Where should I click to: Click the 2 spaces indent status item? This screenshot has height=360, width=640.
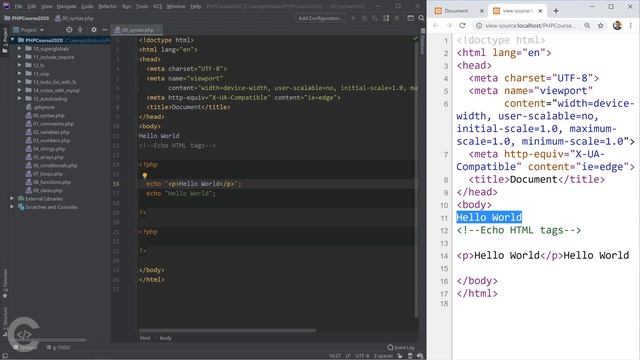[383, 356]
